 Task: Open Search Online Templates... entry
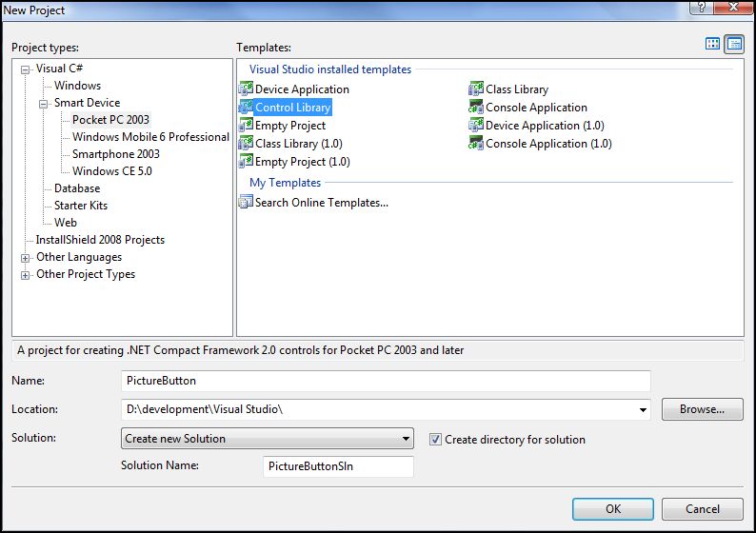[322, 203]
